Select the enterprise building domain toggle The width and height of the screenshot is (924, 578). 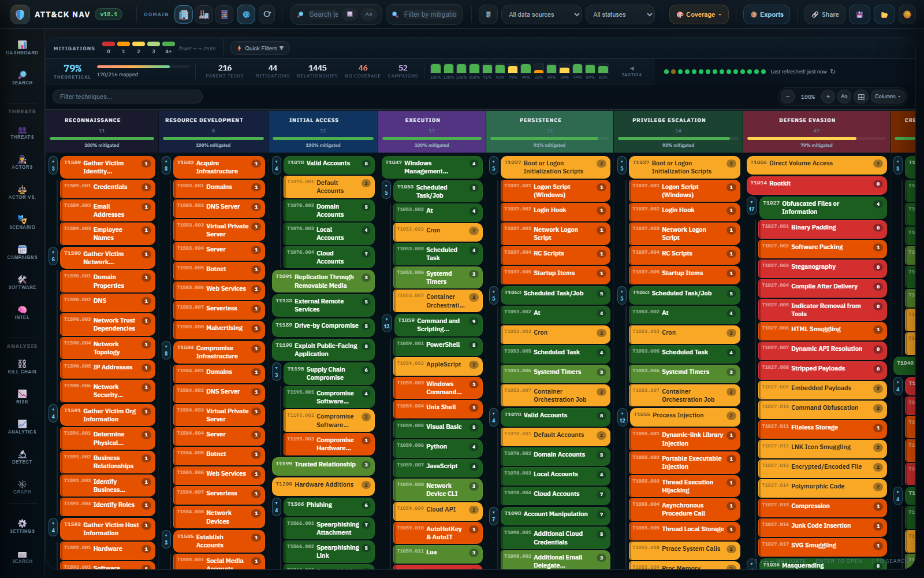pyautogui.click(x=184, y=14)
